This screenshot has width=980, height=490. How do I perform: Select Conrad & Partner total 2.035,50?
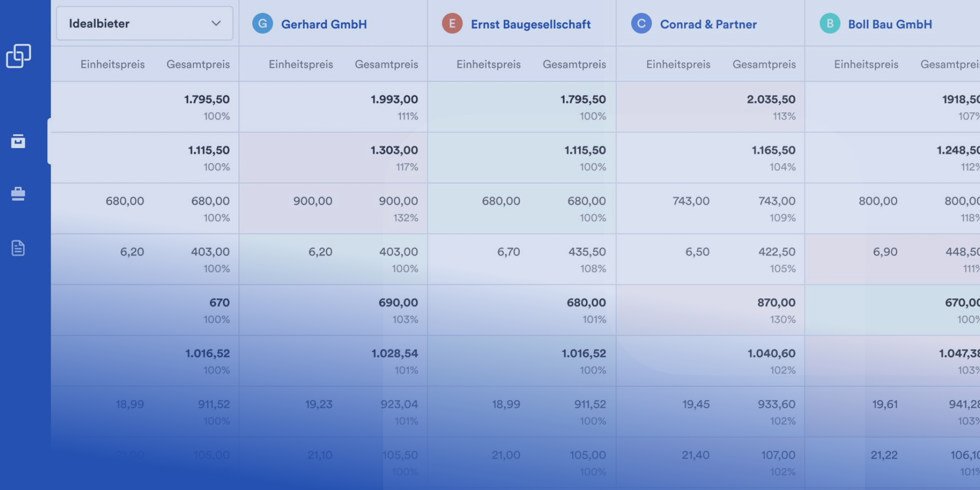click(x=771, y=99)
